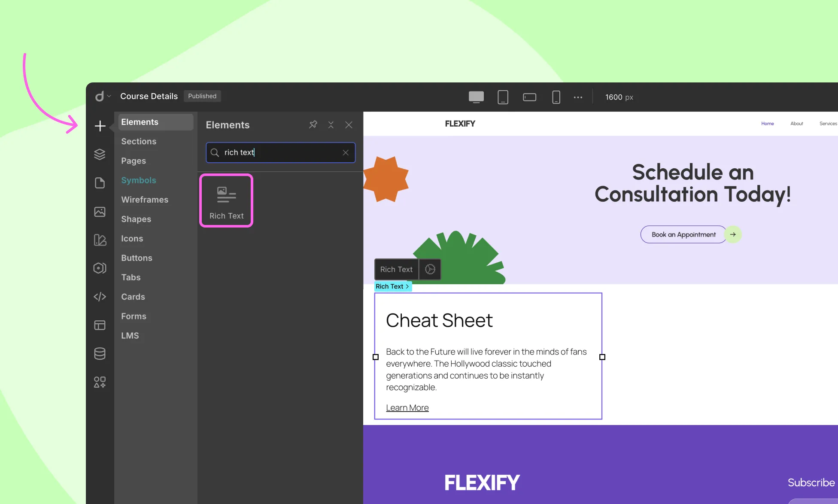Focus the elements search input

point(281,152)
